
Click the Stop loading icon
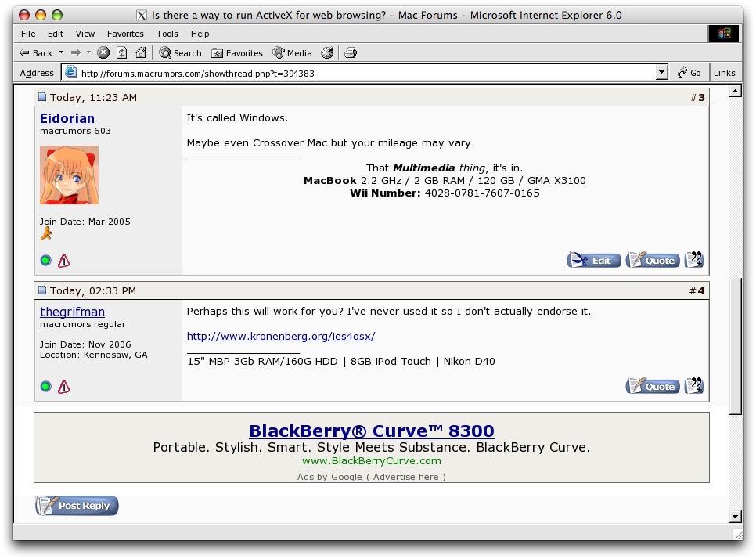coord(103,52)
